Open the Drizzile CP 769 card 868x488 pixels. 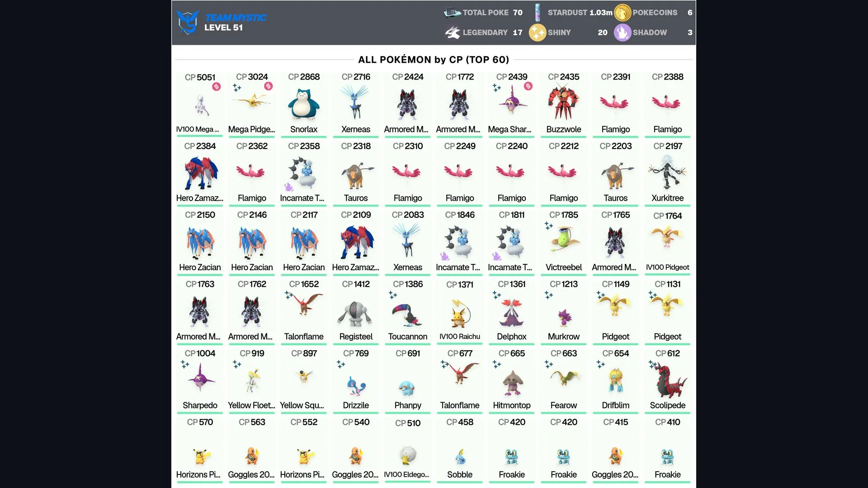[x=356, y=381]
